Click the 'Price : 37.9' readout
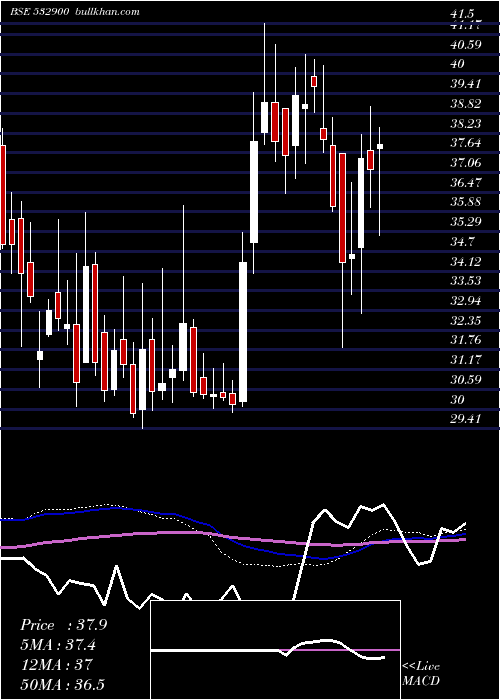This screenshot has height=700, width=500. pyautogui.click(x=63, y=625)
